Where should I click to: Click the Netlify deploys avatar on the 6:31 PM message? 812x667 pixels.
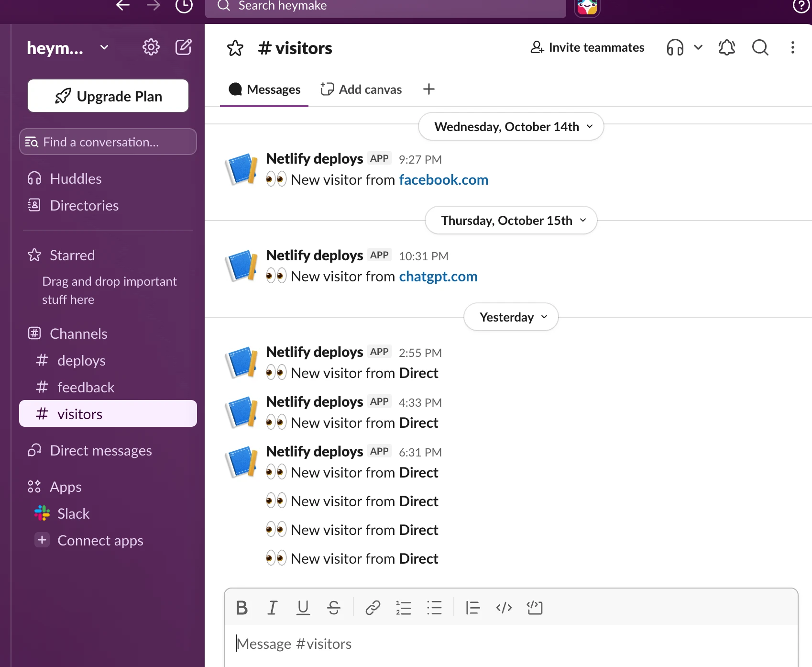[241, 461]
